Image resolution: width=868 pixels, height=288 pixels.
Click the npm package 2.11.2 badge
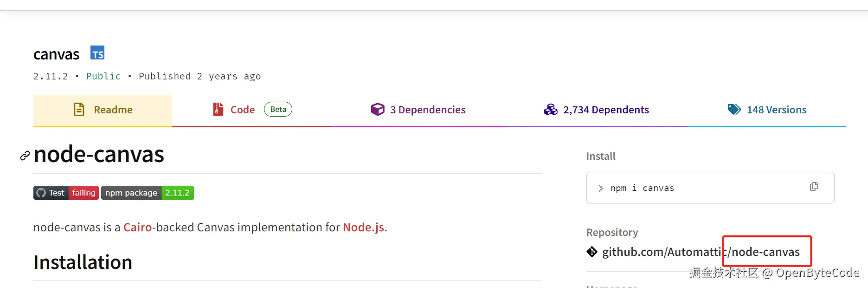click(x=148, y=193)
